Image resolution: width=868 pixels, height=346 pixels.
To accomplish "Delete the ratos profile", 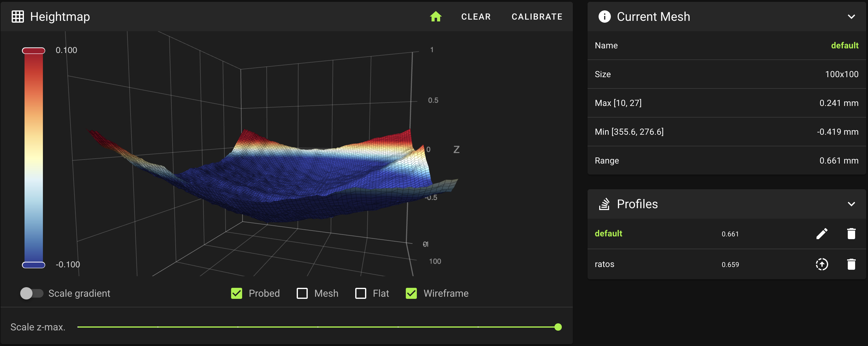I will 851,264.
